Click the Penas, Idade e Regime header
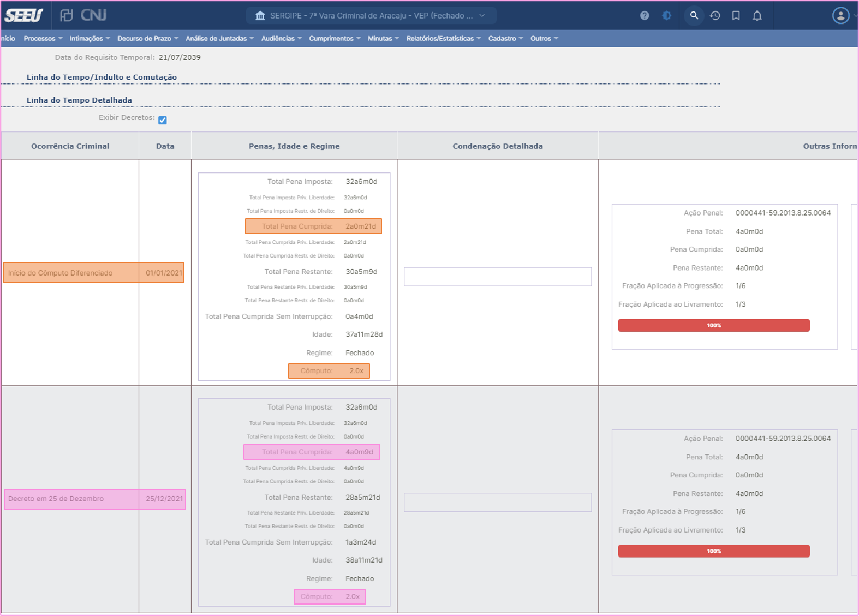 [294, 146]
